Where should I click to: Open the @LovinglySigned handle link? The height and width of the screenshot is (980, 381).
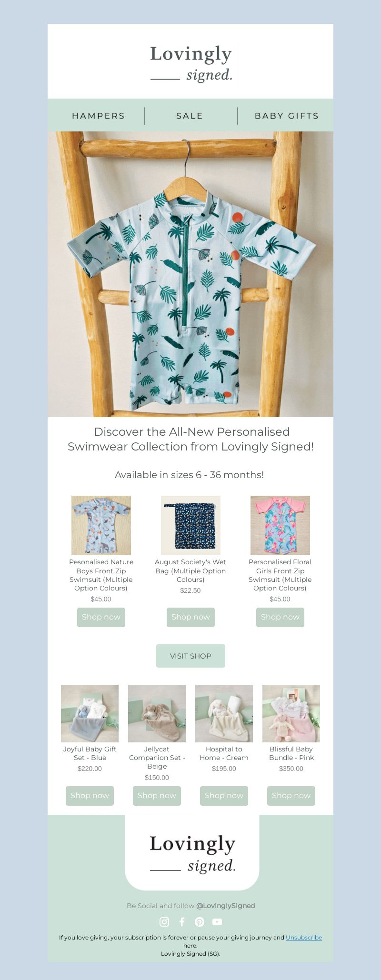coord(226,906)
